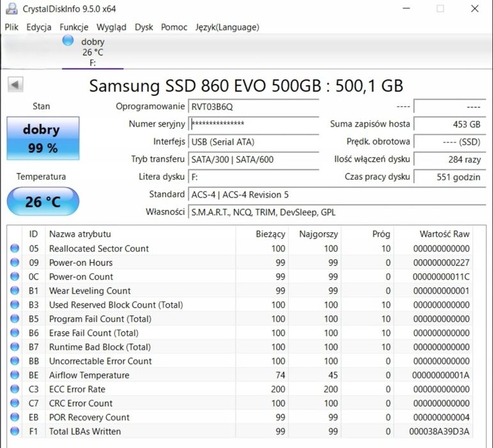Click status orb for POR Recovery Count
Viewport: 493px width, 448px height.
tap(15, 417)
